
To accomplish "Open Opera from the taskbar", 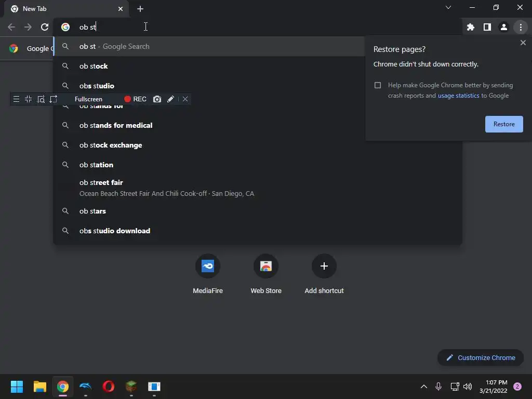I will 108,387.
